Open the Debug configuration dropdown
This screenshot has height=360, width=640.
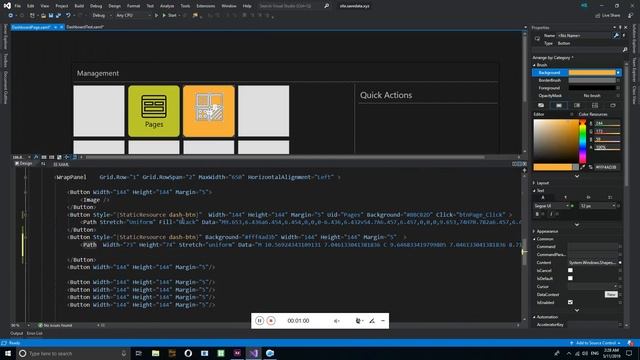101,16
